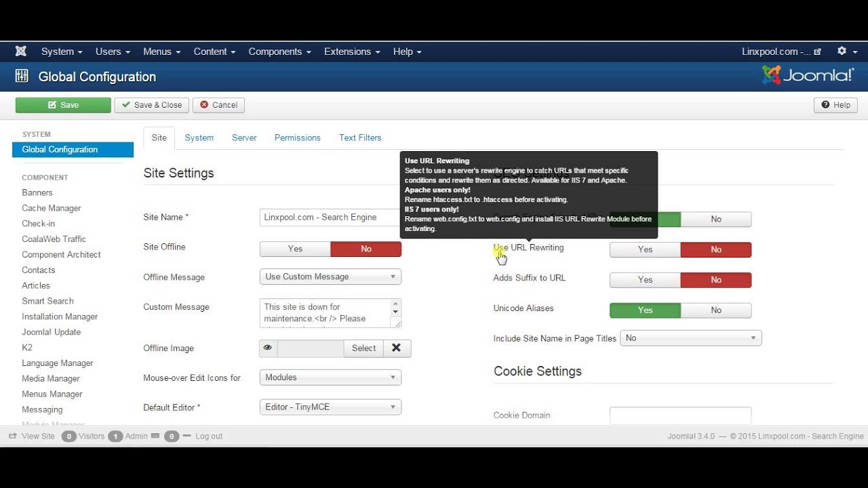
Task: Clear Offline Image with the X button
Action: [397, 348]
